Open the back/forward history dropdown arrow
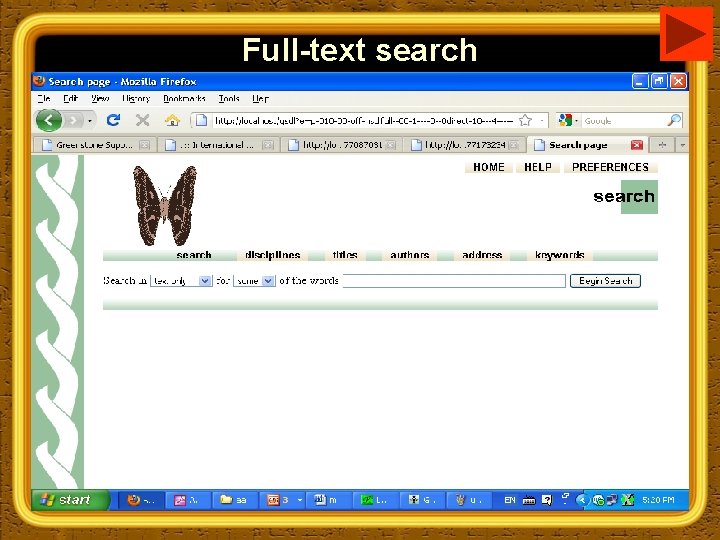 pyautogui.click(x=90, y=121)
